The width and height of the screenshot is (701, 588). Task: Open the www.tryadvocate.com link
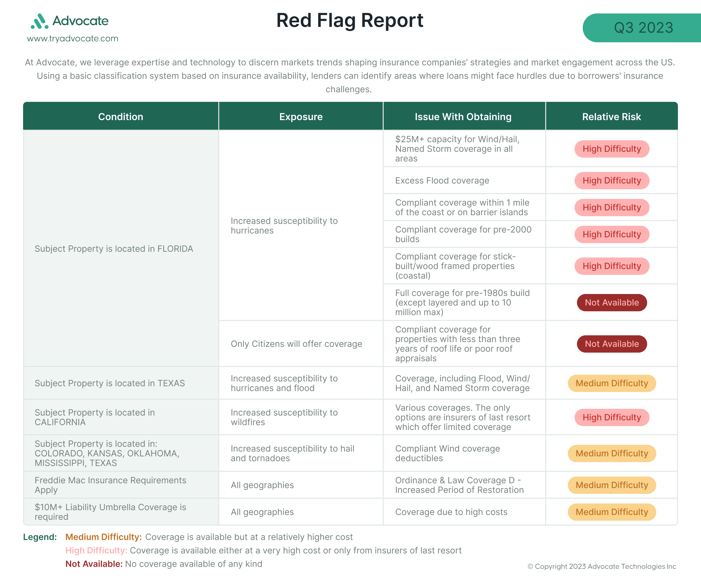point(72,38)
